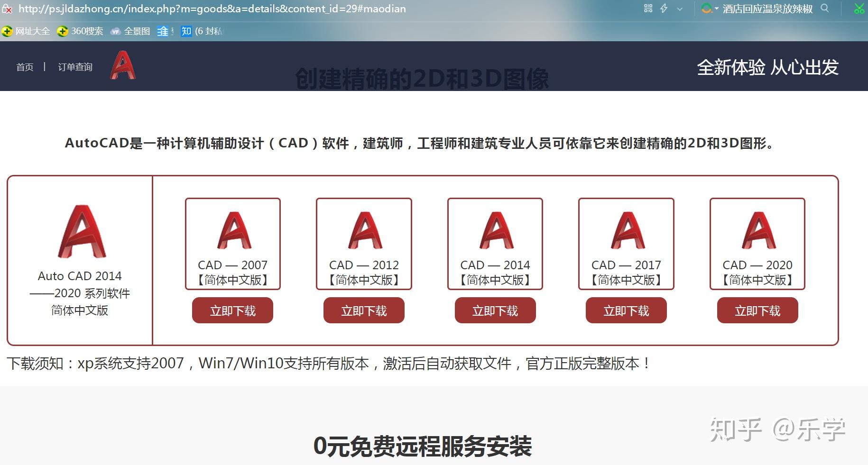Open 订单查询 in the site header
This screenshot has height=465, width=868.
(x=75, y=67)
